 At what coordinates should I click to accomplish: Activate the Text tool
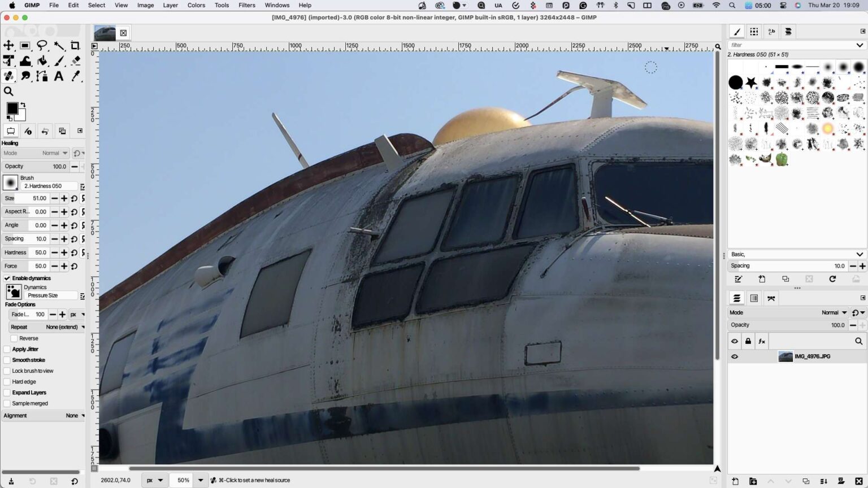[59, 76]
